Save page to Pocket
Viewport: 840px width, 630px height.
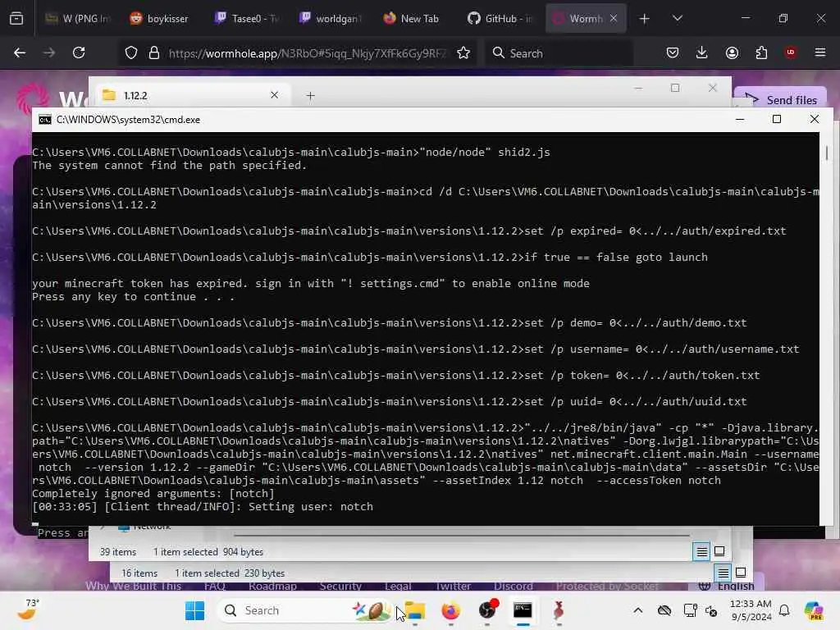[x=673, y=53]
